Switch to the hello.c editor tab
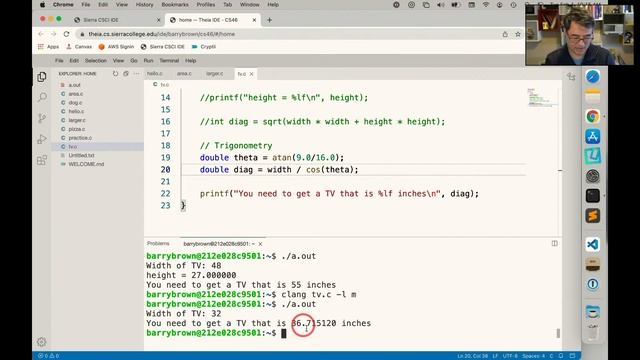The image size is (640, 360). pyautogui.click(x=155, y=73)
